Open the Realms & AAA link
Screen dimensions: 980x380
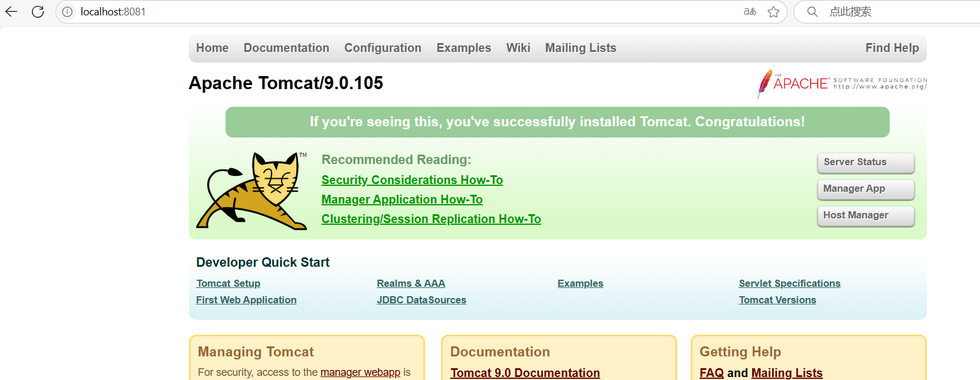(x=411, y=283)
